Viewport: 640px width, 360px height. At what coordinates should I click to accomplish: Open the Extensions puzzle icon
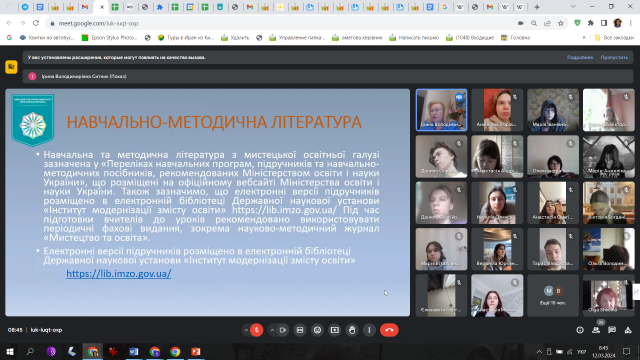point(591,23)
